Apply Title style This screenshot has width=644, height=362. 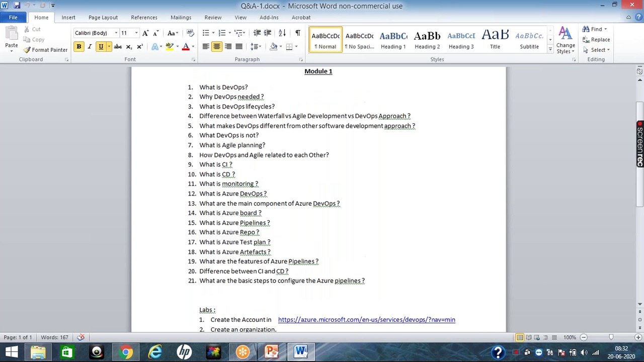click(x=495, y=40)
